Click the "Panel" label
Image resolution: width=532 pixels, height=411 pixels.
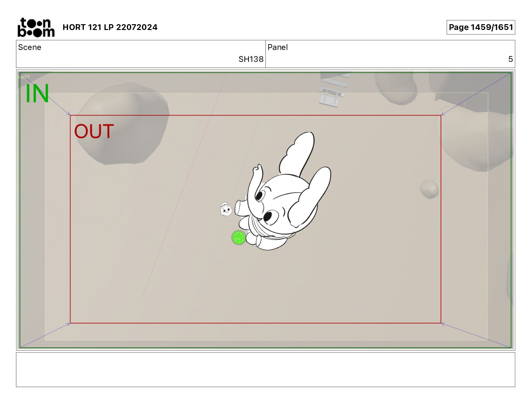click(x=278, y=47)
